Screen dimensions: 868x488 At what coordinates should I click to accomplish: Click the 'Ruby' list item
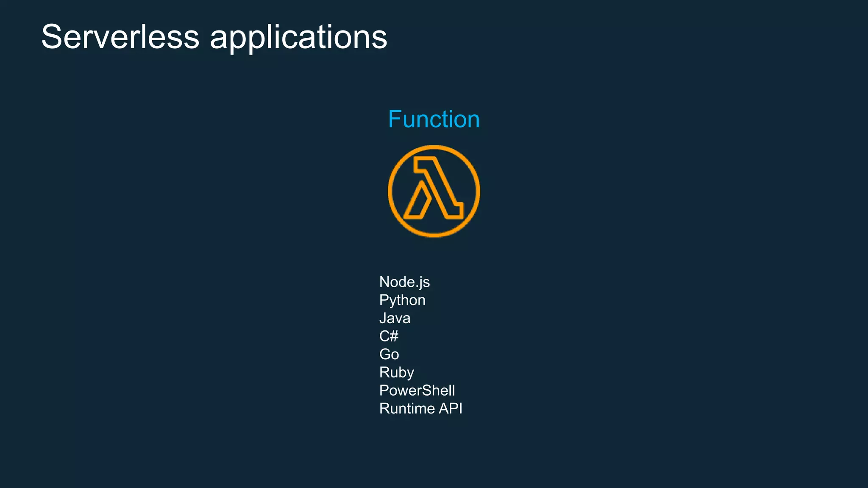[397, 373]
